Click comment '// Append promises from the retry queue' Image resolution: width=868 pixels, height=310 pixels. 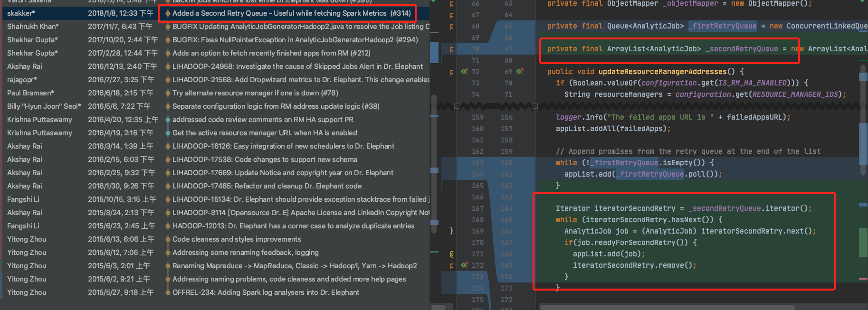pos(688,151)
